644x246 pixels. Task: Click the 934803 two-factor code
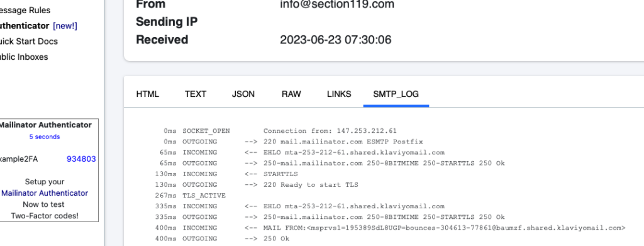[81, 159]
